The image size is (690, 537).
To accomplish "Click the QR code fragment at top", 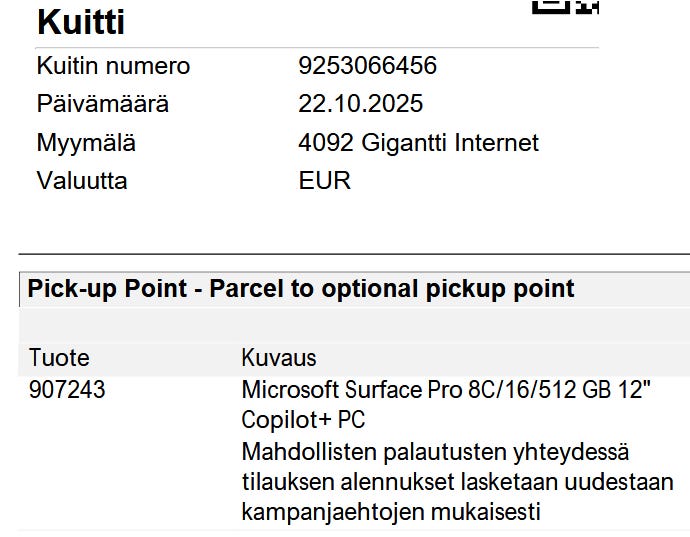I will point(566,6).
